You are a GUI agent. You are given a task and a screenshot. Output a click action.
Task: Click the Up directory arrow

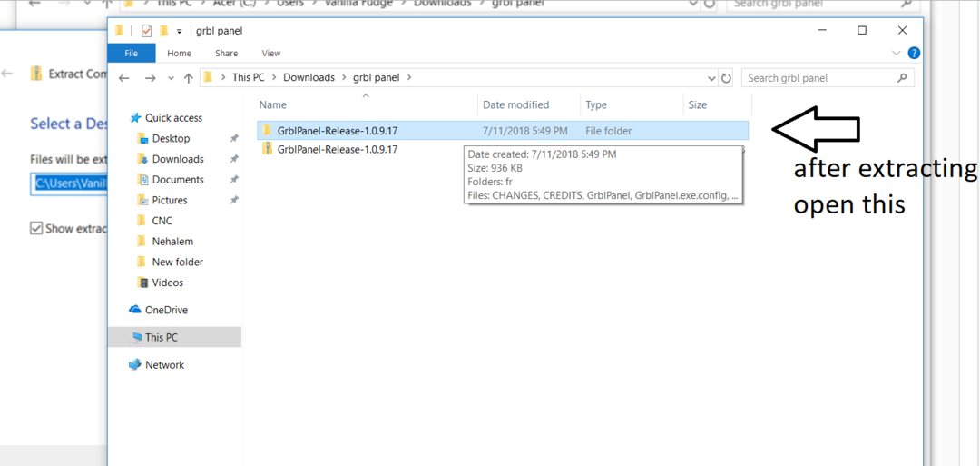pos(189,78)
